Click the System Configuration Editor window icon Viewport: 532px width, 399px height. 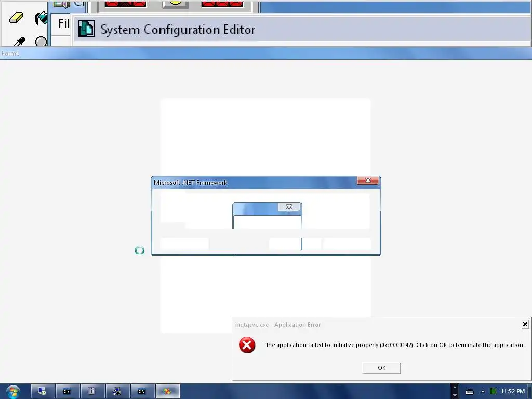click(x=87, y=29)
